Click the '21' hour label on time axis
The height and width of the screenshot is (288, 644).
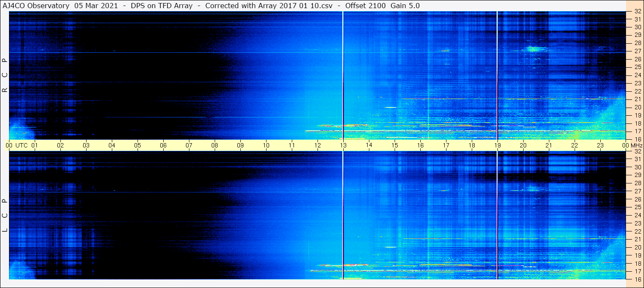(549, 145)
